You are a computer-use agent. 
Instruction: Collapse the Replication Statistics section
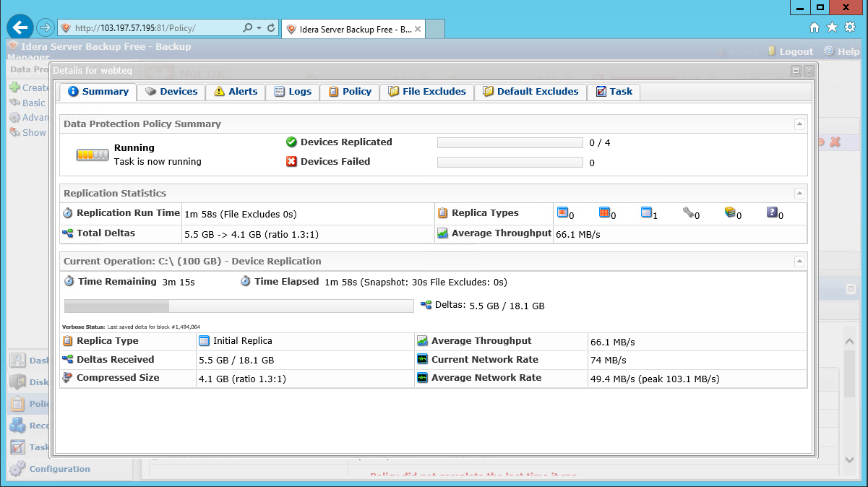799,194
